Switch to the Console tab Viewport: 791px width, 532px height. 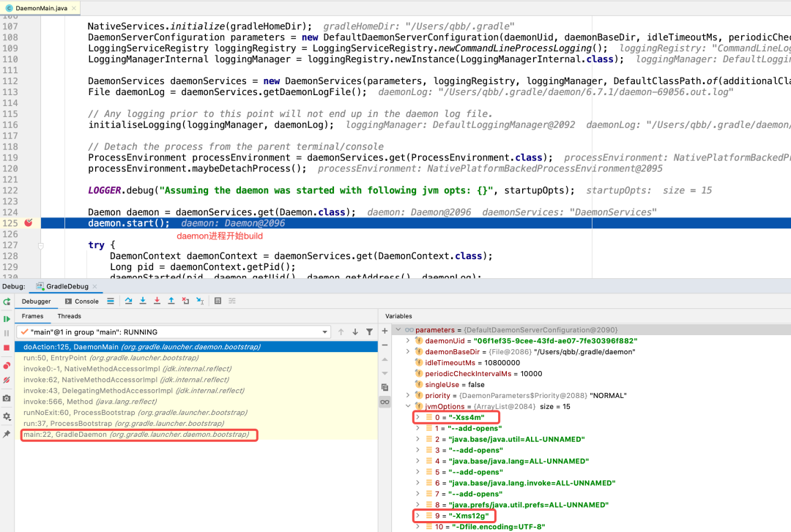(x=81, y=301)
